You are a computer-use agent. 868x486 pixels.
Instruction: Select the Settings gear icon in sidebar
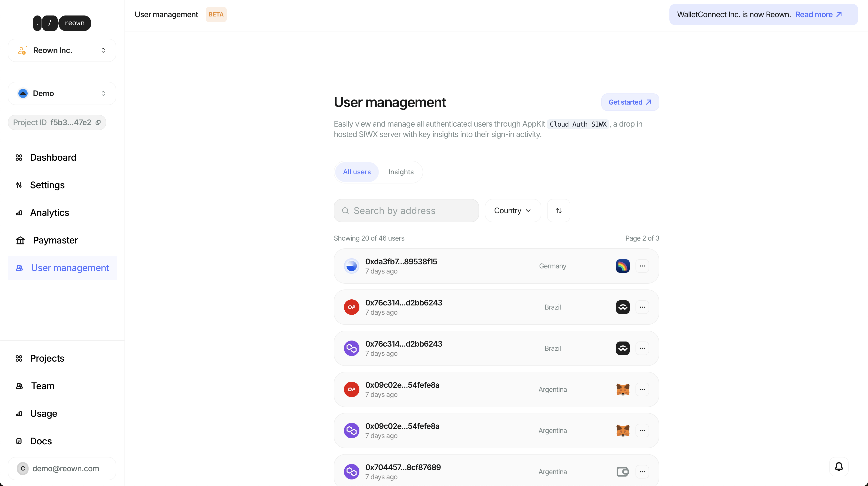coord(19,185)
